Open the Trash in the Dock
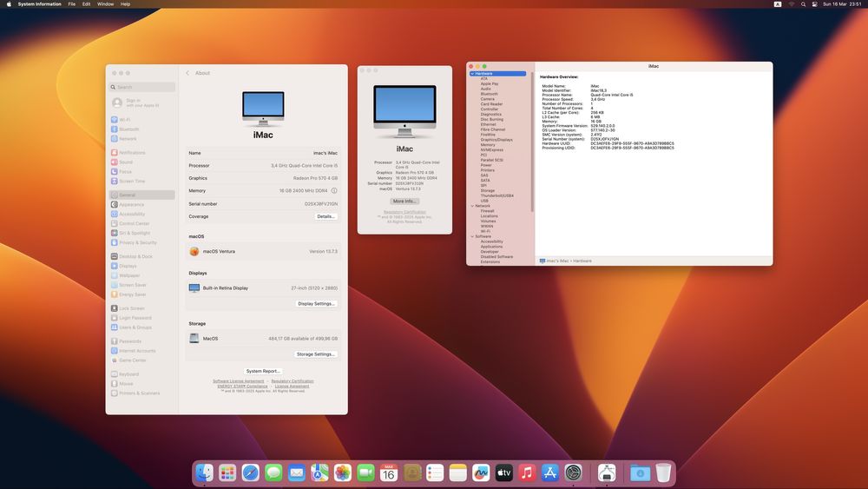Screen dimensions: 868x489 pos(663,473)
